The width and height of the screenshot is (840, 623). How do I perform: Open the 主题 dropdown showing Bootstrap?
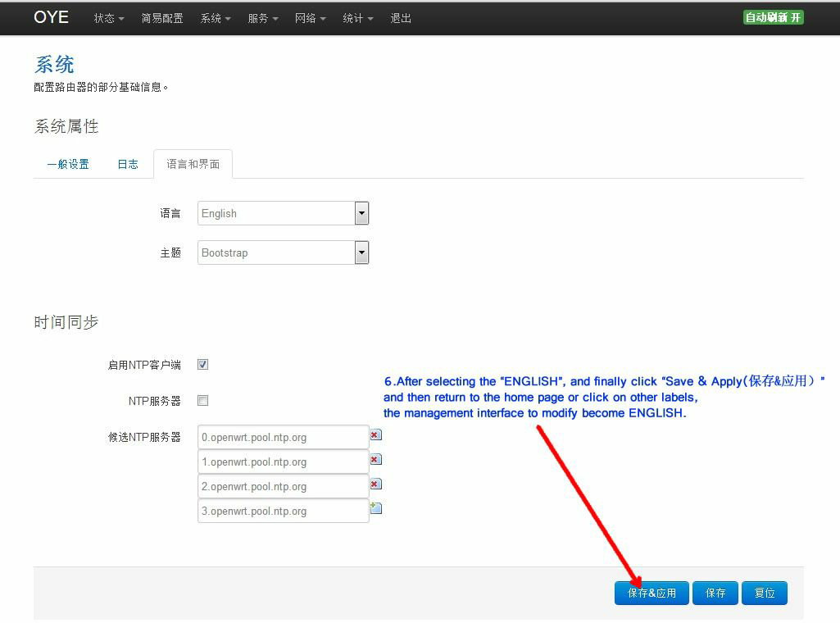[x=283, y=252]
